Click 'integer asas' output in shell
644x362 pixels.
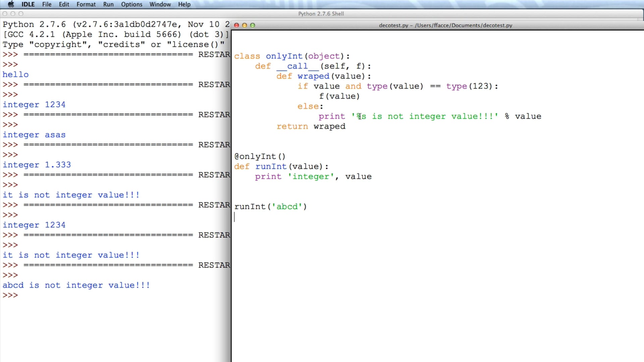tap(34, 135)
